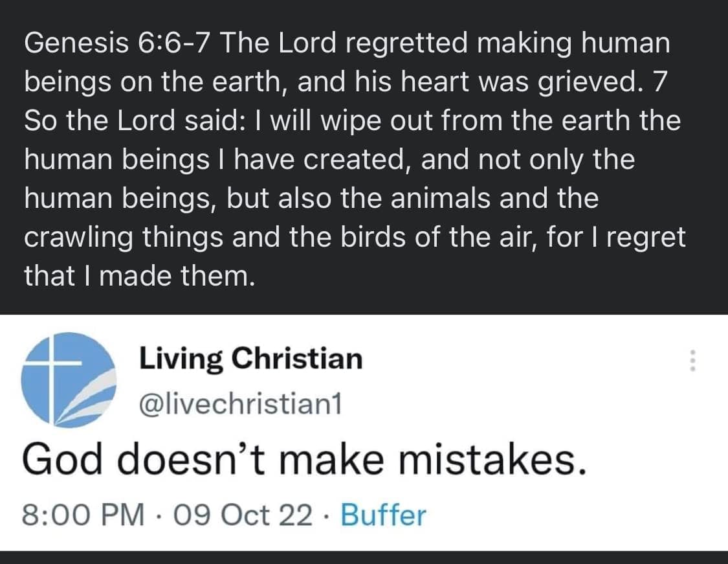Viewport: 728px width, 564px height.
Task: Click the bottom dot of the kebab menu
Action: [x=692, y=370]
